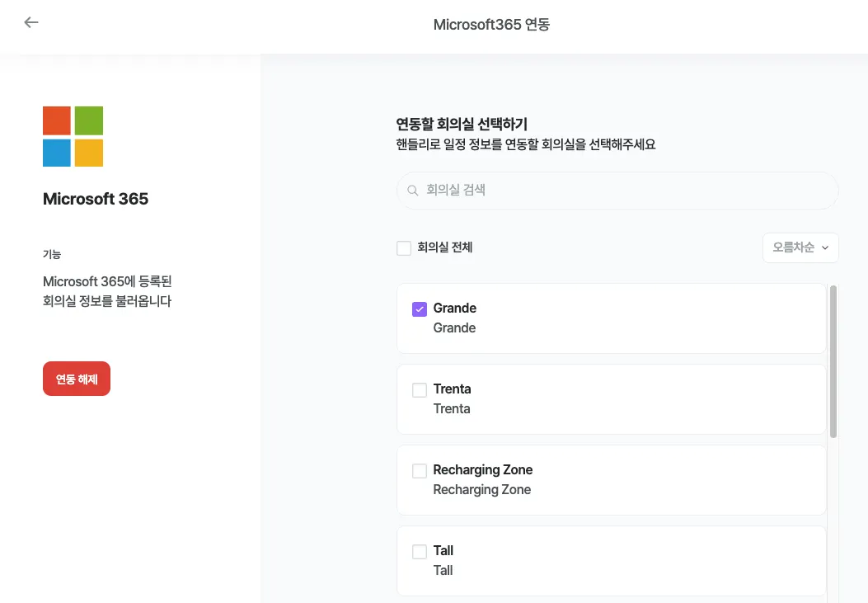The width and height of the screenshot is (868, 603).
Task: Tick the Tall room checkbox
Action: [x=420, y=551]
